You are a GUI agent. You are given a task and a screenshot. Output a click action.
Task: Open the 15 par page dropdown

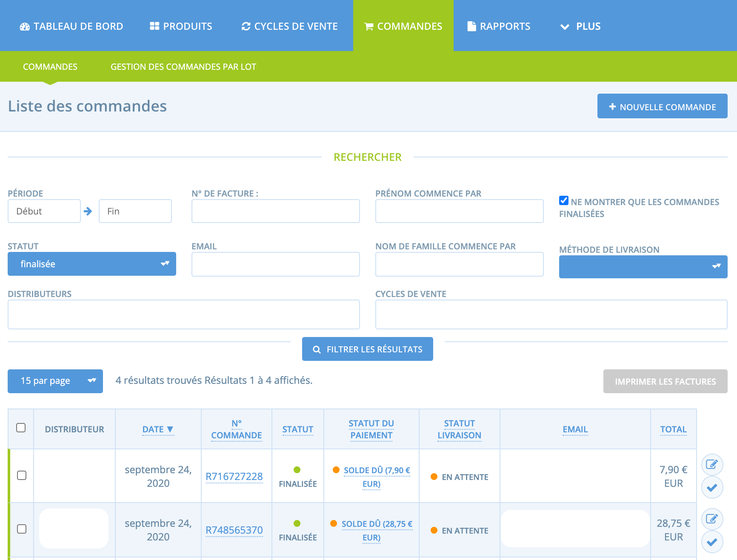(x=55, y=381)
